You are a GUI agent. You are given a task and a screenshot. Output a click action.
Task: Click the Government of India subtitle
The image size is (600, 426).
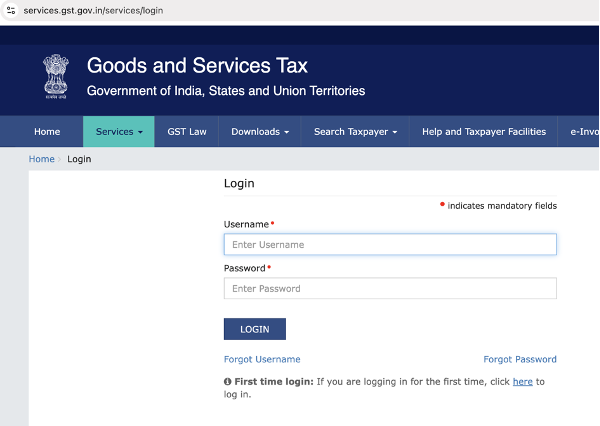[x=226, y=91]
